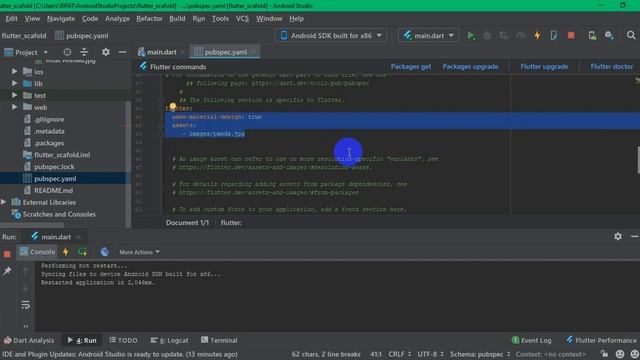Screen dimensions: 640x360
Task: Toggle soft-wrap icon in console gutter
Action: (x=25, y=305)
